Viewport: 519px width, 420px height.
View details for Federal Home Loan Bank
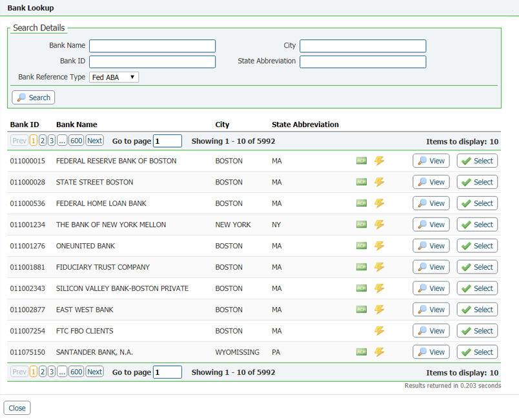coord(431,203)
